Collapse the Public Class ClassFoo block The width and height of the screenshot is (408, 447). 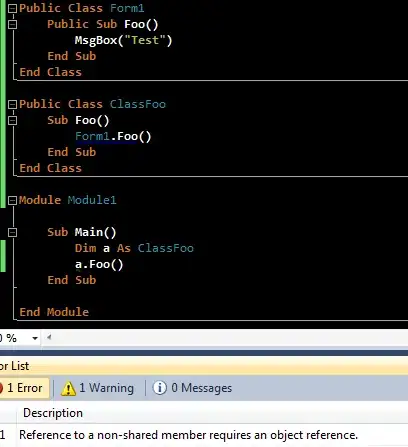coord(12,104)
